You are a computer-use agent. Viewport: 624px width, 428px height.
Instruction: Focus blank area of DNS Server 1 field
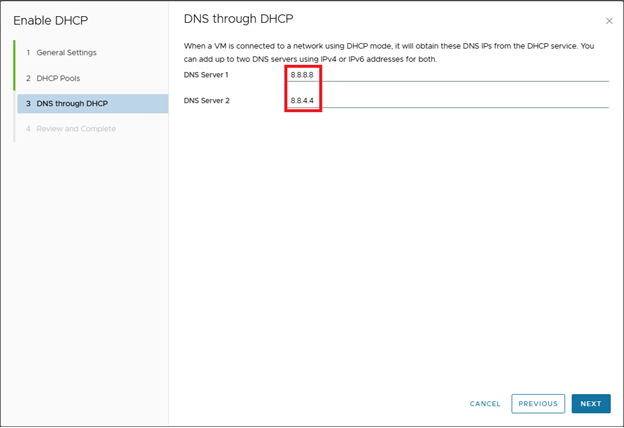460,75
